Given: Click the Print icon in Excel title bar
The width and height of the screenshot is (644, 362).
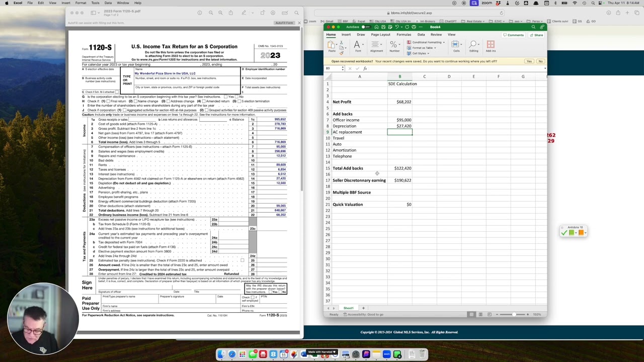Looking at the screenshot, I should click(414, 27).
